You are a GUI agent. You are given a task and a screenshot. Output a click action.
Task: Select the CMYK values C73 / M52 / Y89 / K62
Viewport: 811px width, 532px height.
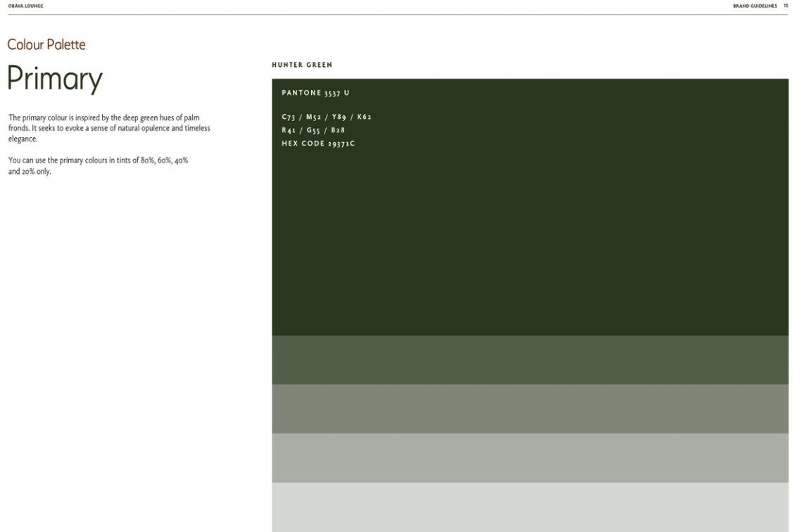coord(325,116)
